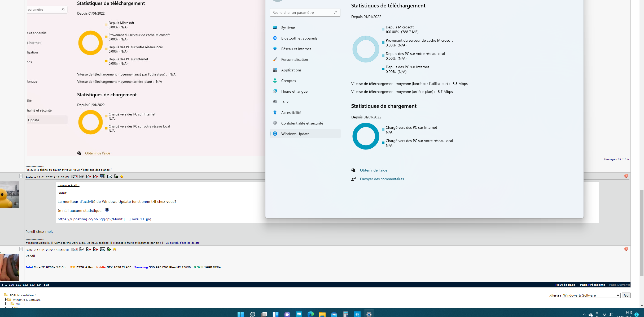The image size is (644, 317).
Task: Click the yellow star favorite icon in the 12:02:05 post
Action: click(x=122, y=177)
